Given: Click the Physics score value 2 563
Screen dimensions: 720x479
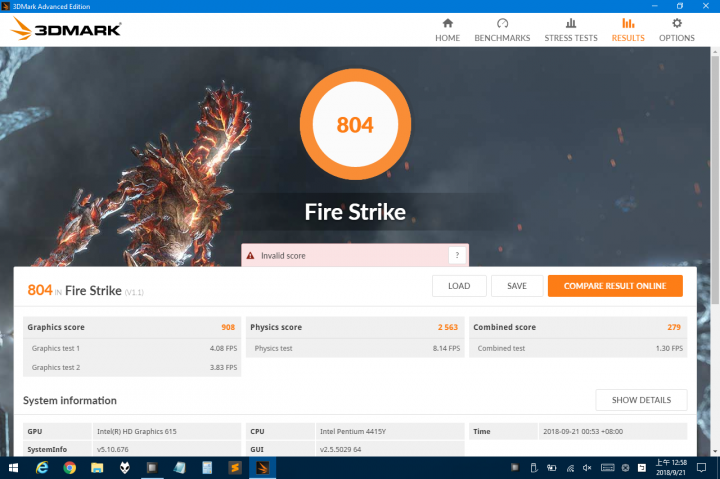Looking at the screenshot, I should pyautogui.click(x=448, y=327).
